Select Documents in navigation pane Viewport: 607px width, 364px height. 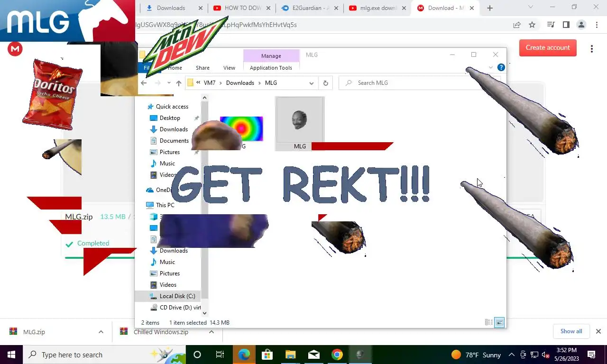pos(174,141)
